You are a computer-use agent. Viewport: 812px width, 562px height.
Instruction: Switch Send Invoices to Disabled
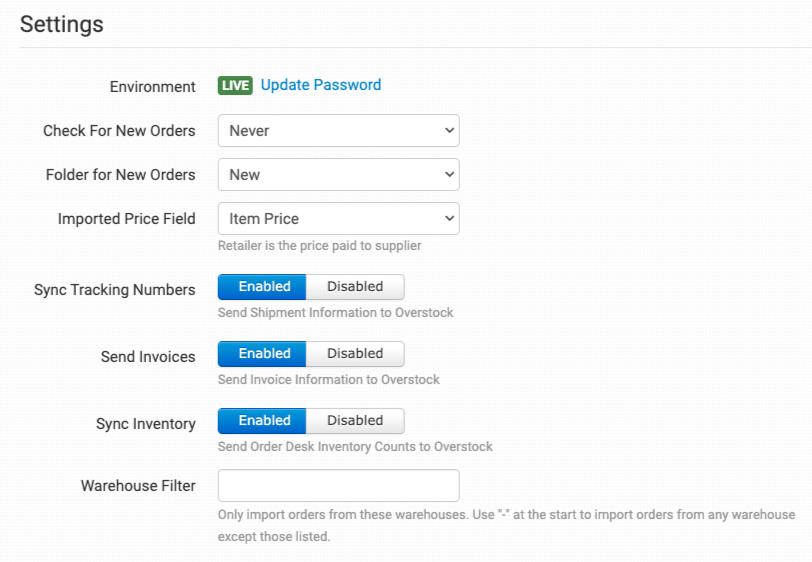(355, 354)
